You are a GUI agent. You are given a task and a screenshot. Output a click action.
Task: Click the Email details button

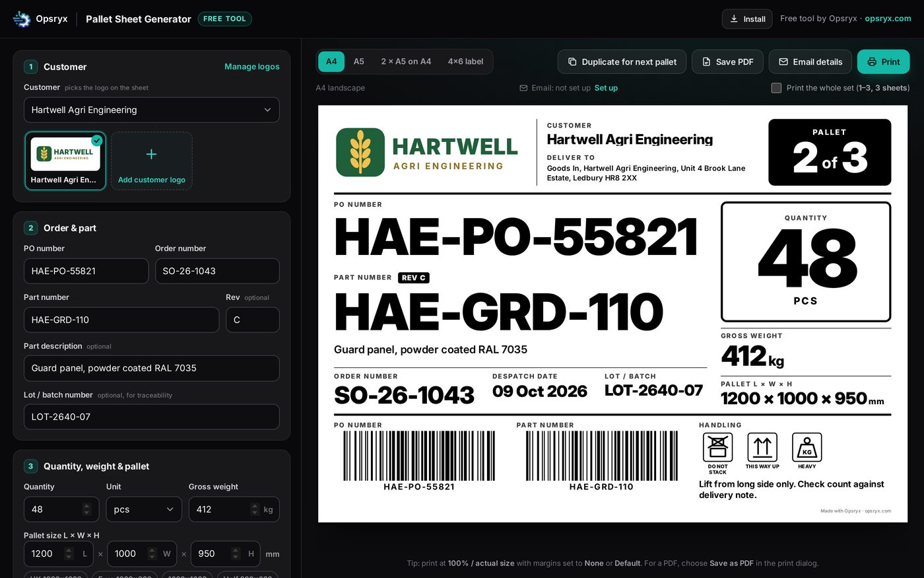pos(810,61)
